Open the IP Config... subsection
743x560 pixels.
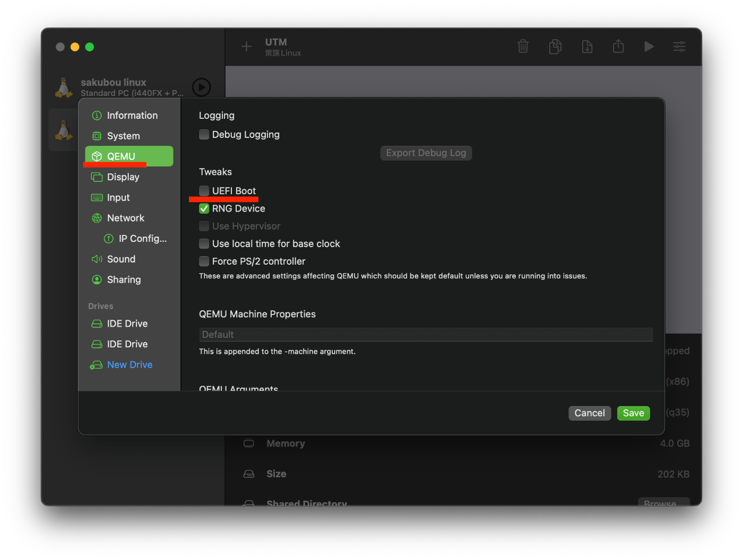(x=135, y=239)
